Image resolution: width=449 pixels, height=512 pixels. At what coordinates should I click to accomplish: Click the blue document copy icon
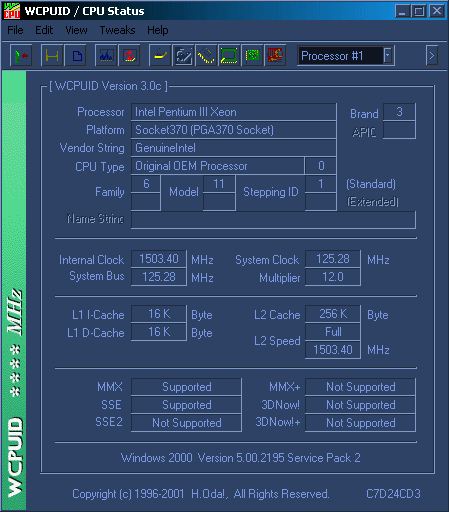point(76,55)
